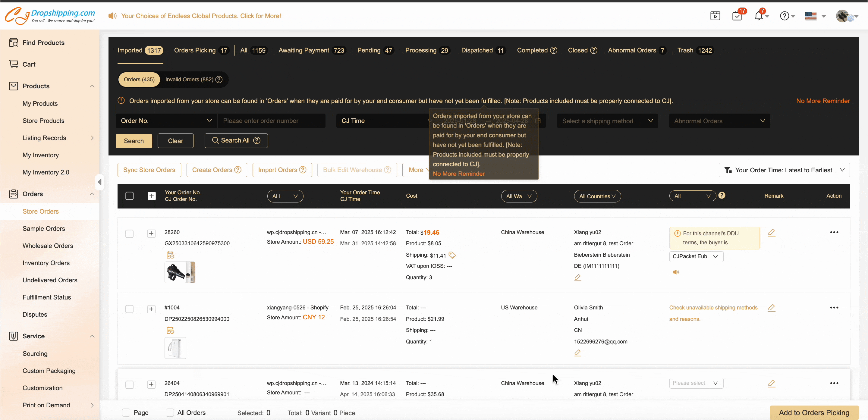Click Sync Store Orders button

[x=149, y=170]
